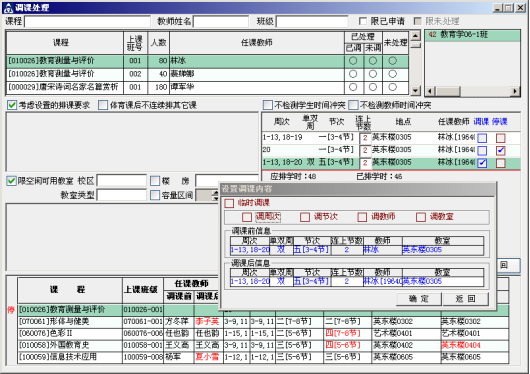The image size is (530, 374).
Task: Tick the 调教室 checkbox
Action: [421, 217]
